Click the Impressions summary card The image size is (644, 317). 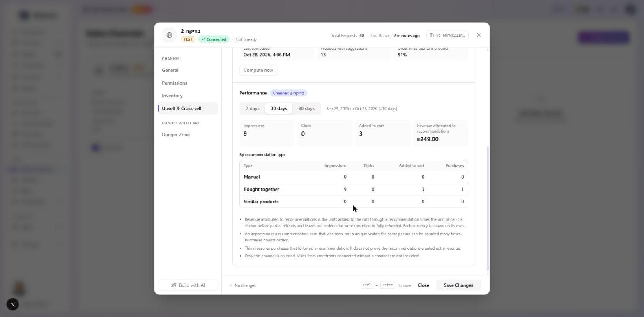(267, 133)
